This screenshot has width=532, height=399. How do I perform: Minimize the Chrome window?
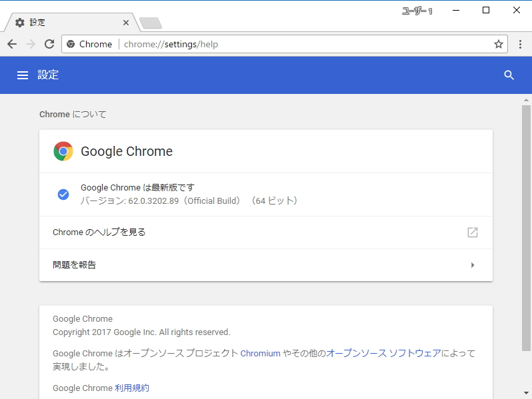point(455,11)
